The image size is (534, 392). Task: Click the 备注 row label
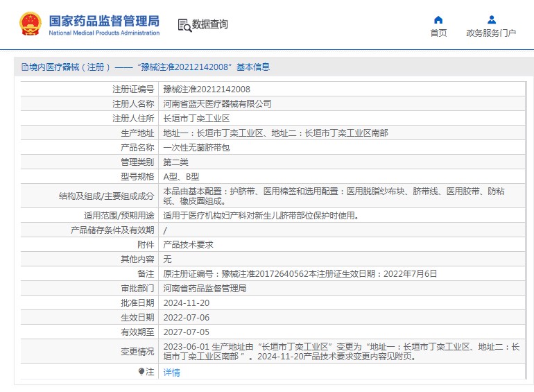pyautogui.click(x=146, y=274)
